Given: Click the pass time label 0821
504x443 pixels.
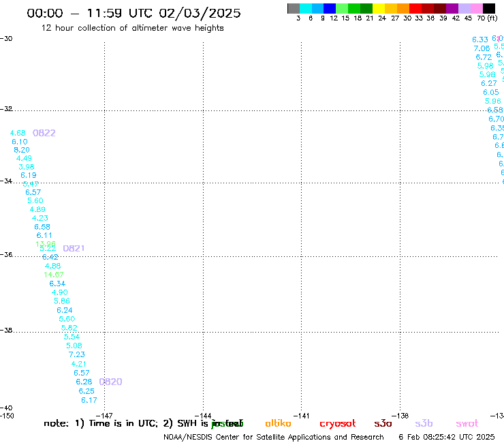Looking at the screenshot, I should point(74,248).
